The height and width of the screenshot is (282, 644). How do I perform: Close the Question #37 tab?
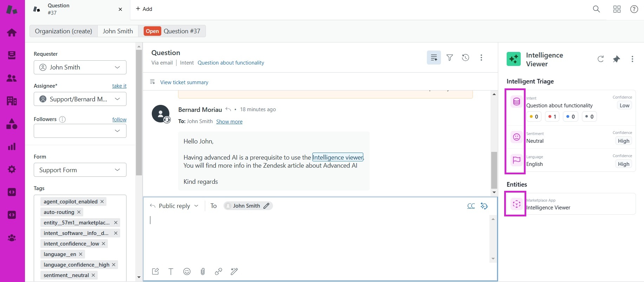[121, 9]
